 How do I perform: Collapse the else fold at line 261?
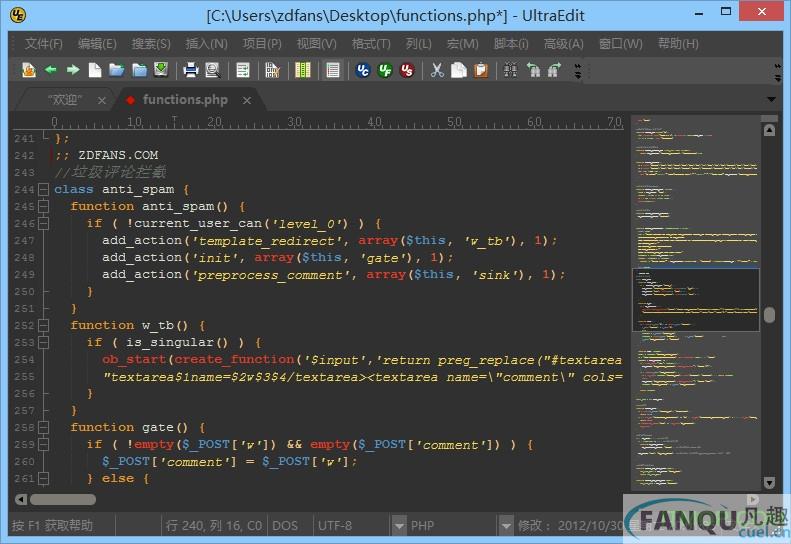click(43, 478)
